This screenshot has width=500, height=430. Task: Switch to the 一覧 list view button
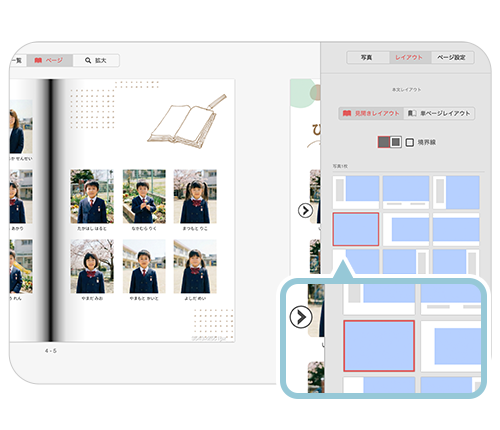[x=17, y=60]
